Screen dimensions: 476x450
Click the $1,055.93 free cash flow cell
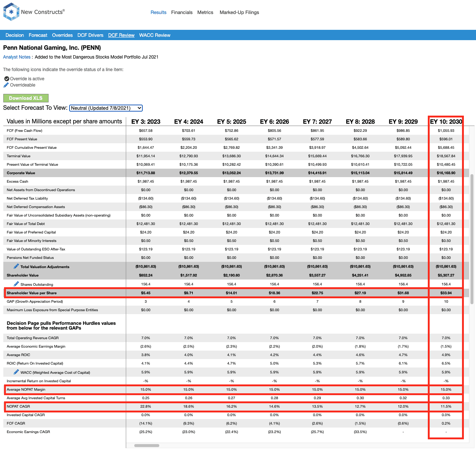pos(446,131)
